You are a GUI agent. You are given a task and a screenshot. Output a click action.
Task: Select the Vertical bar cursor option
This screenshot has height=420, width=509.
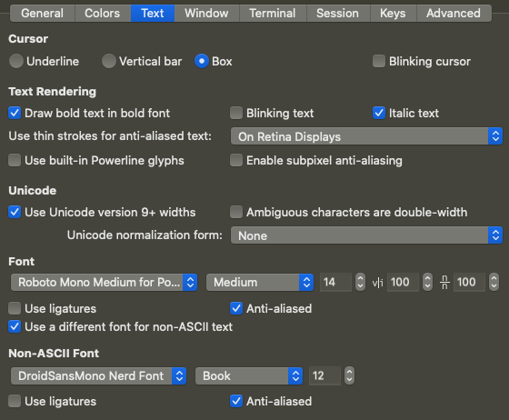pyautogui.click(x=109, y=61)
